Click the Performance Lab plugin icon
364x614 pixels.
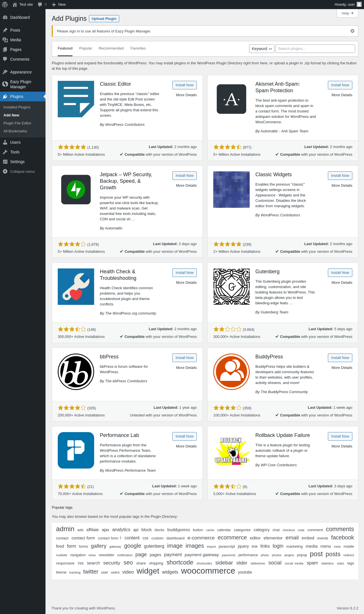tap(76, 450)
